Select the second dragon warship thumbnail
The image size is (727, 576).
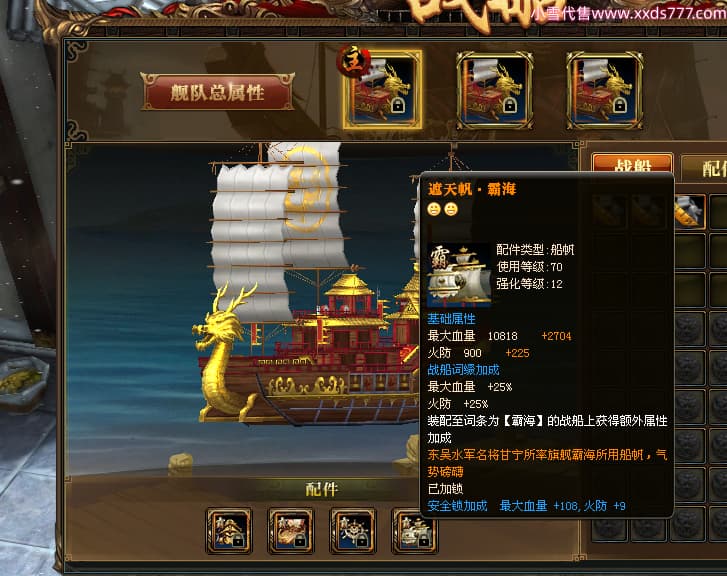pyautogui.click(x=495, y=90)
